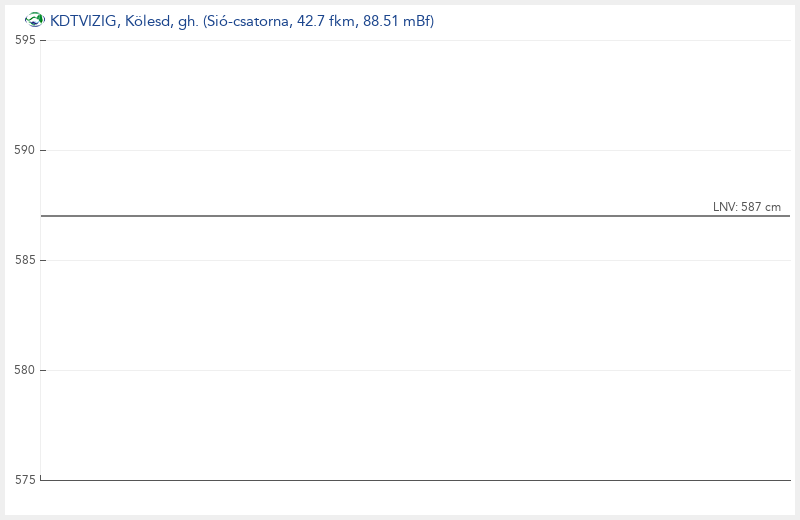The width and height of the screenshot is (800, 520).
Task: Click the plot band between 590 and 595
Action: tap(400, 95)
